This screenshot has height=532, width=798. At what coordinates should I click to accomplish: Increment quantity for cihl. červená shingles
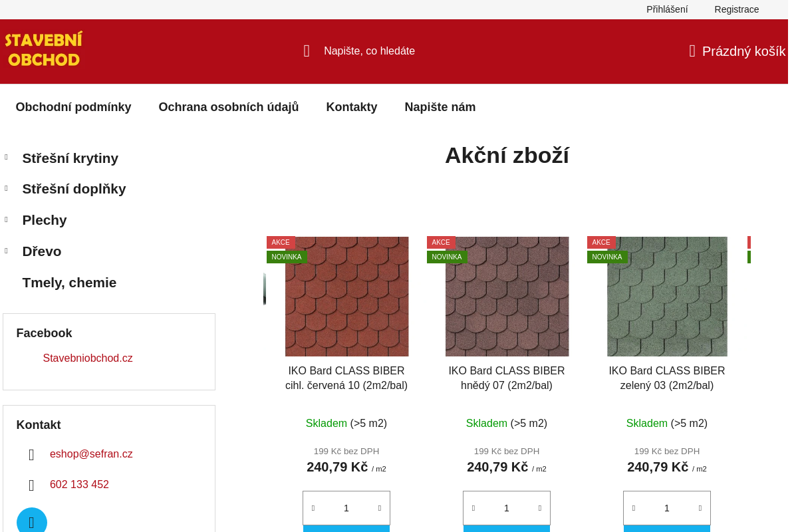(380, 507)
